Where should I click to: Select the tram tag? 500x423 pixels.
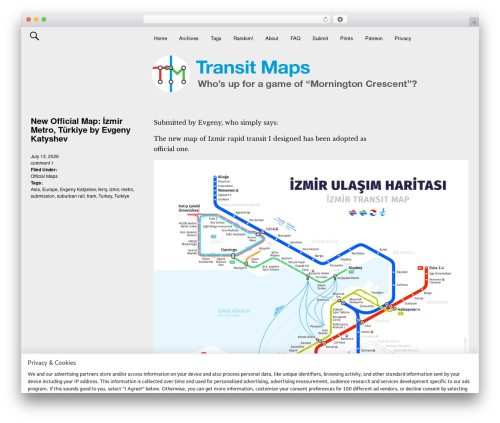91,196
